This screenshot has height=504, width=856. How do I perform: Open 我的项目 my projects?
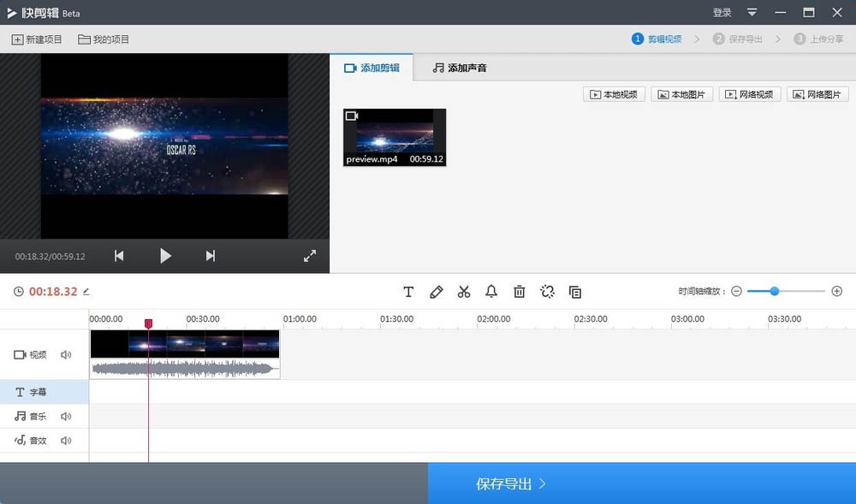[x=104, y=39]
